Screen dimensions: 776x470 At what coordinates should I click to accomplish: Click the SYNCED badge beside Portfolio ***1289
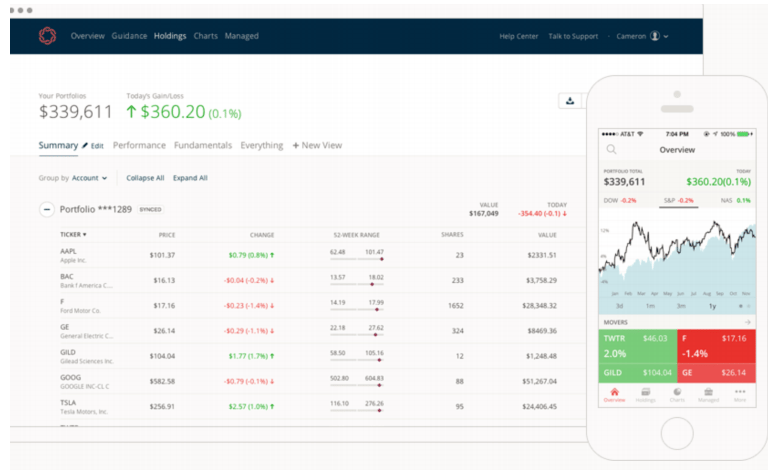click(150, 209)
